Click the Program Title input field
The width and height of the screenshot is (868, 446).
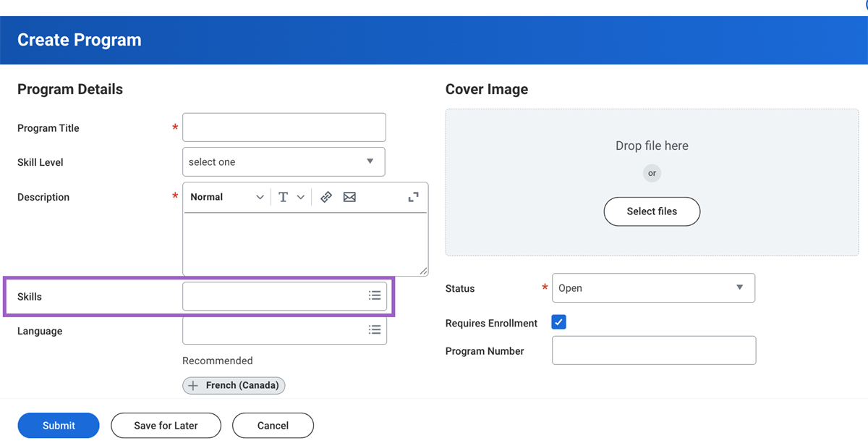click(284, 127)
